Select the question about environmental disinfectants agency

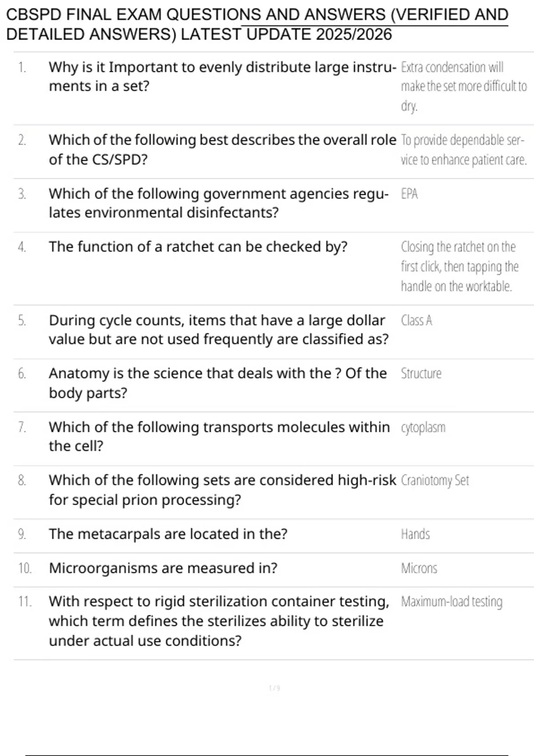pyautogui.click(x=219, y=203)
